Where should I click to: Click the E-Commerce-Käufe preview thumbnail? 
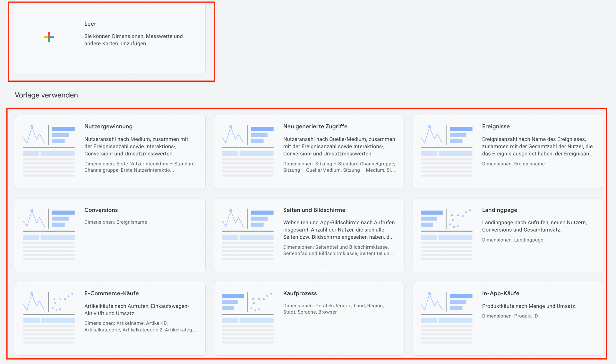pos(49,318)
